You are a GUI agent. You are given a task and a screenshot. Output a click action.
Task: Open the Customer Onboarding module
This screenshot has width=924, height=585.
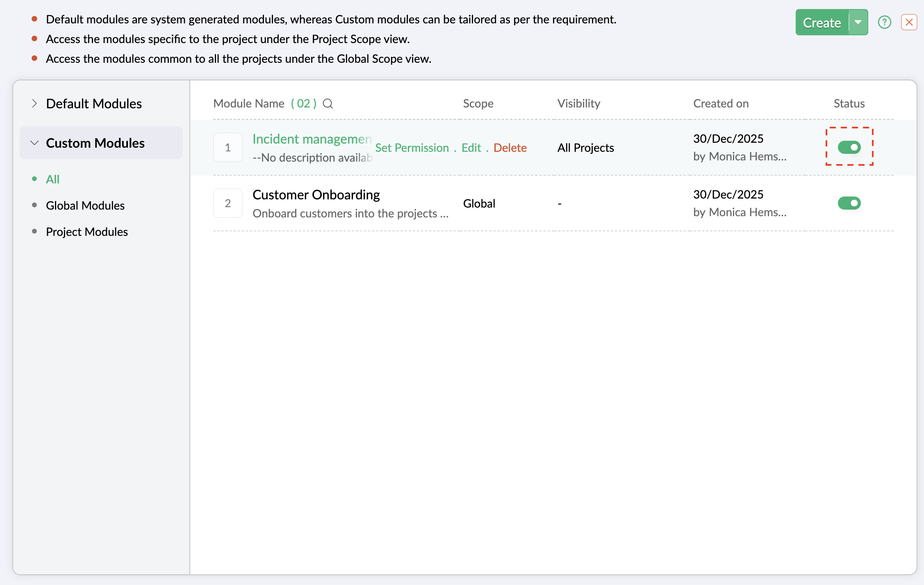(x=316, y=195)
